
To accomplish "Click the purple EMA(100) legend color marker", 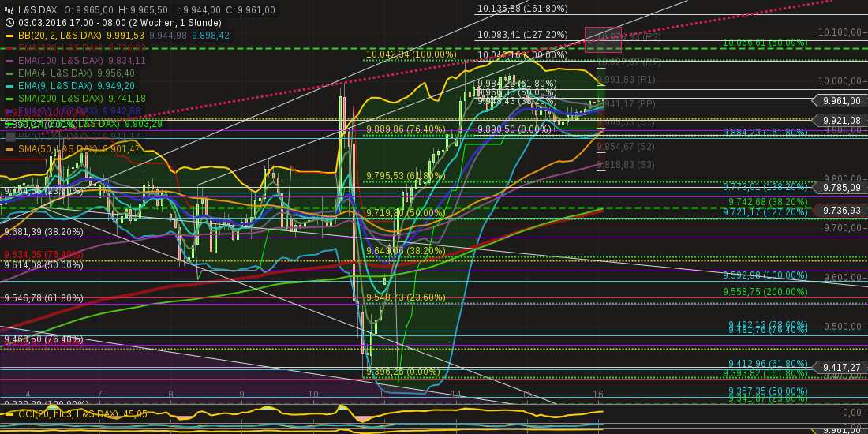I will pos(9,60).
